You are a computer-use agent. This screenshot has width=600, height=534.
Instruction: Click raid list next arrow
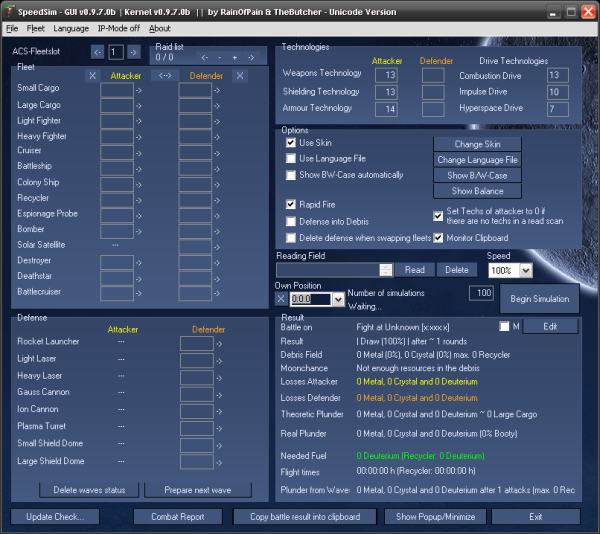click(251, 58)
